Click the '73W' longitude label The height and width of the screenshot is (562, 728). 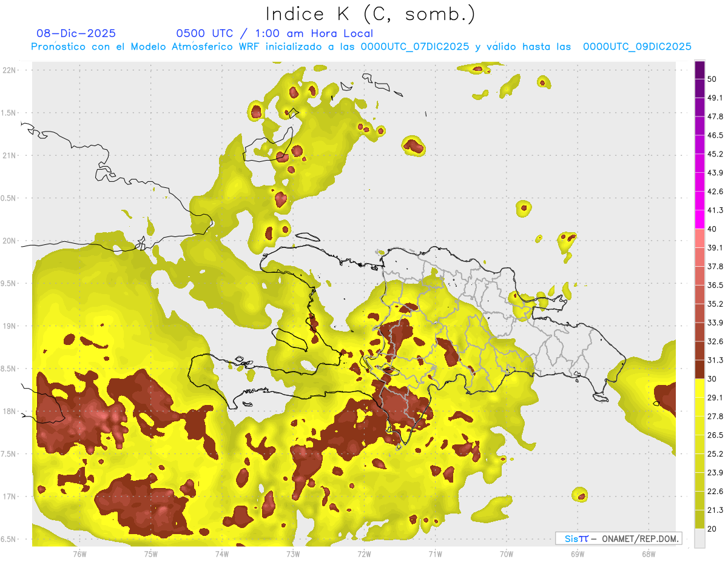pyautogui.click(x=293, y=554)
